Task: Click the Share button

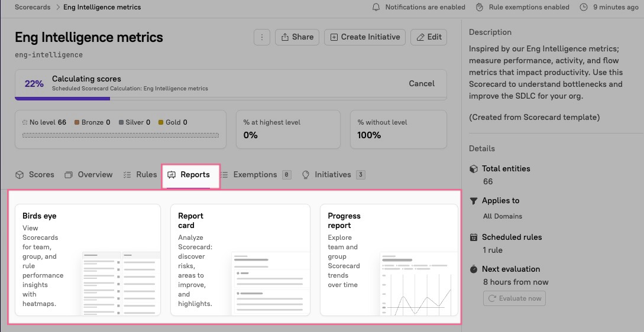Action: coord(297,37)
